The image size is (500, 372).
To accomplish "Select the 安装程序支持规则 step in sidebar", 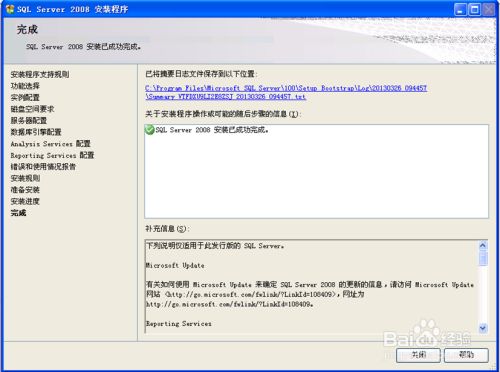I will point(40,74).
